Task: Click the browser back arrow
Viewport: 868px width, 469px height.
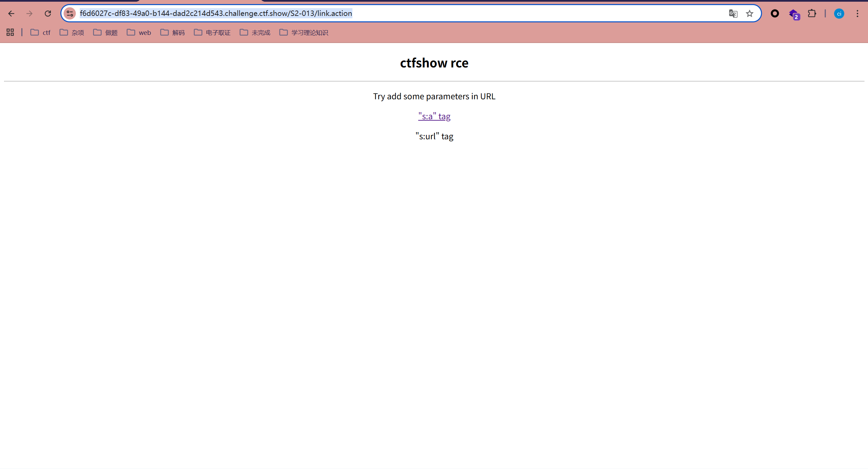Action: 11,14
